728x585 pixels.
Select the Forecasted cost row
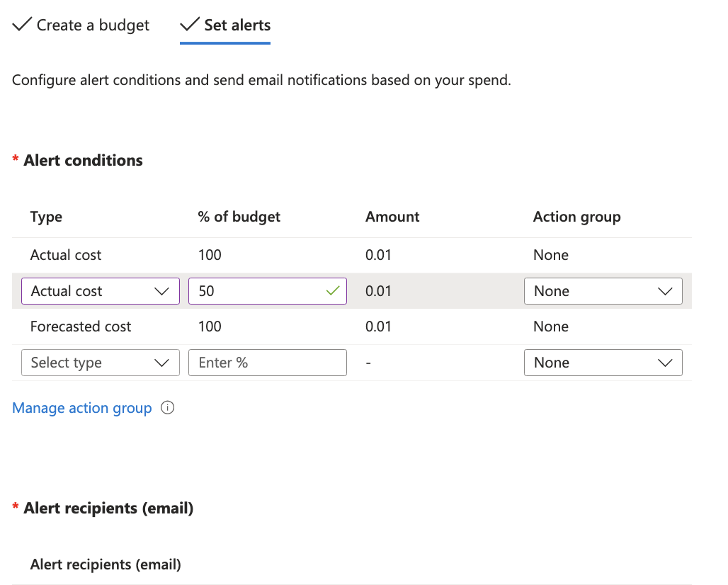coord(352,326)
